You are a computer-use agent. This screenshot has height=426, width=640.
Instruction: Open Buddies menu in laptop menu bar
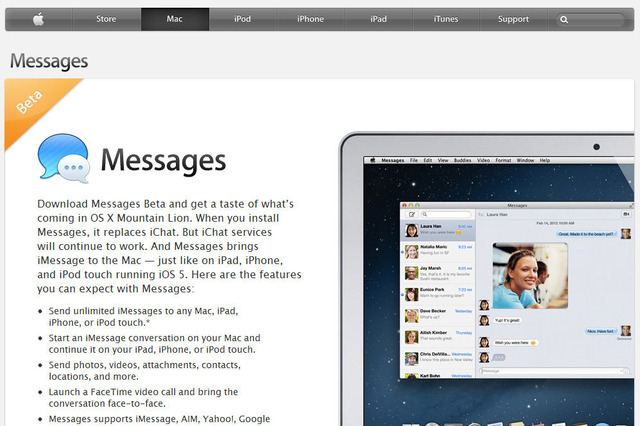(462, 160)
